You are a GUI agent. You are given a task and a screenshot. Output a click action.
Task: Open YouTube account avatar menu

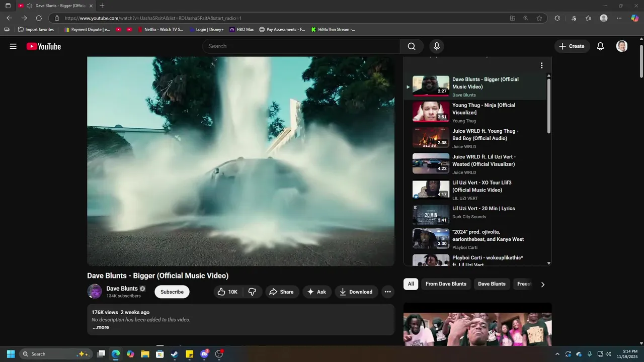point(622,46)
